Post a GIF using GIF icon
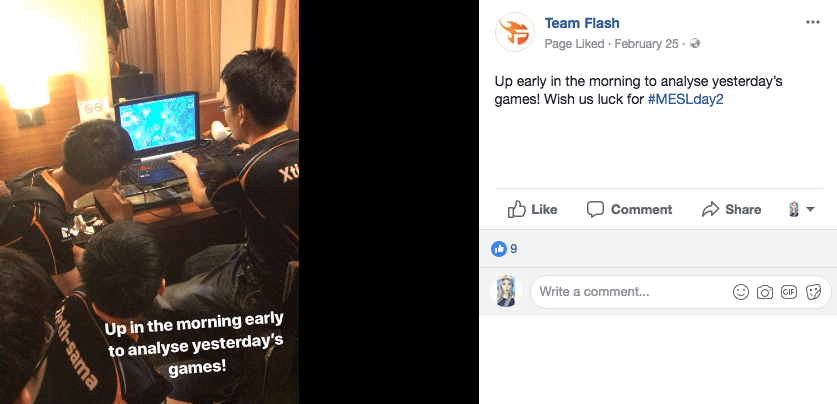 (788, 291)
